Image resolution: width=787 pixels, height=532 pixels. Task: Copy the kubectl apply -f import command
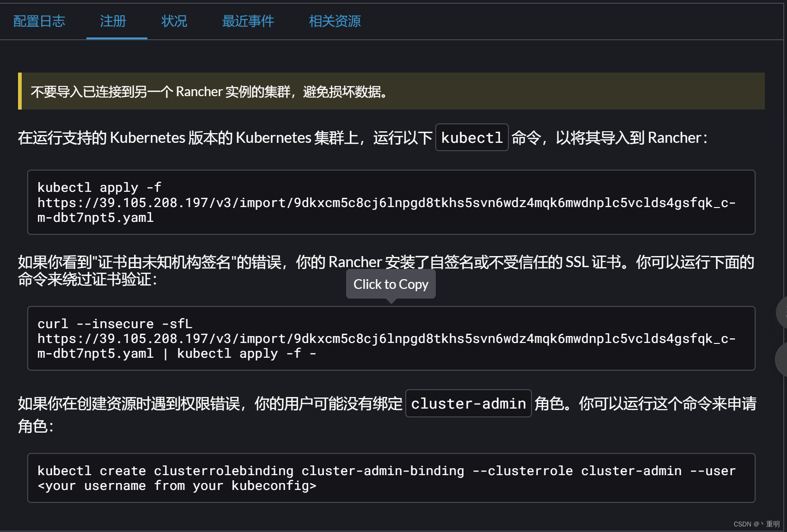[x=391, y=202]
